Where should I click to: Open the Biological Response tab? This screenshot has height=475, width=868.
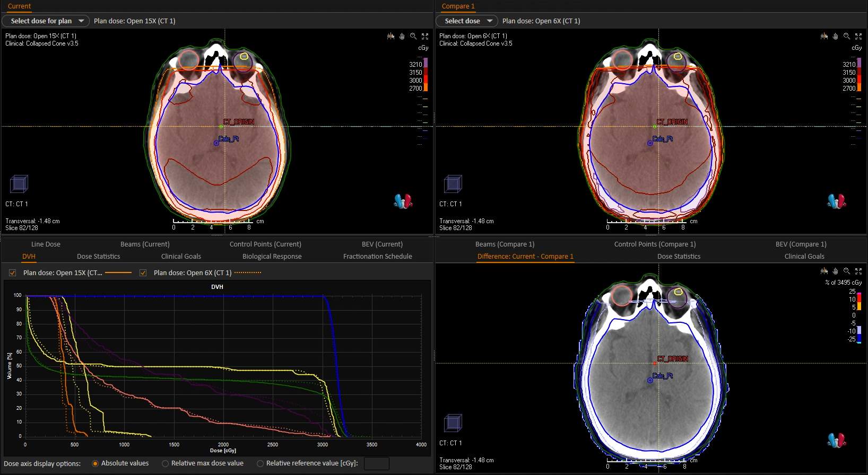click(272, 256)
